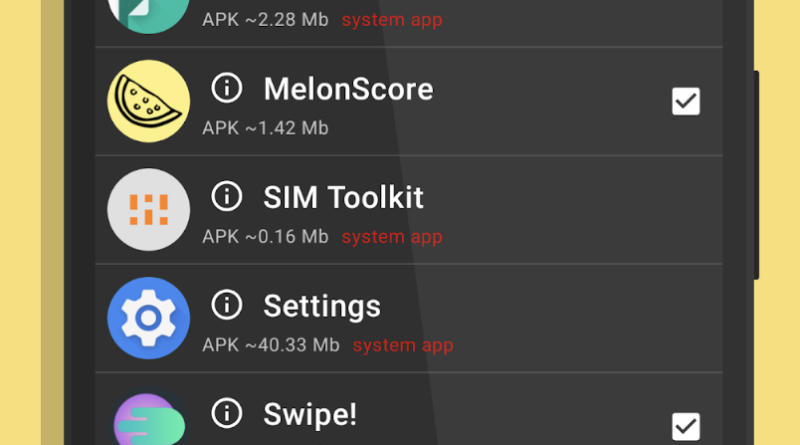This screenshot has width=800, height=445.
Task: Select the Settings app name text
Action: 322,306
